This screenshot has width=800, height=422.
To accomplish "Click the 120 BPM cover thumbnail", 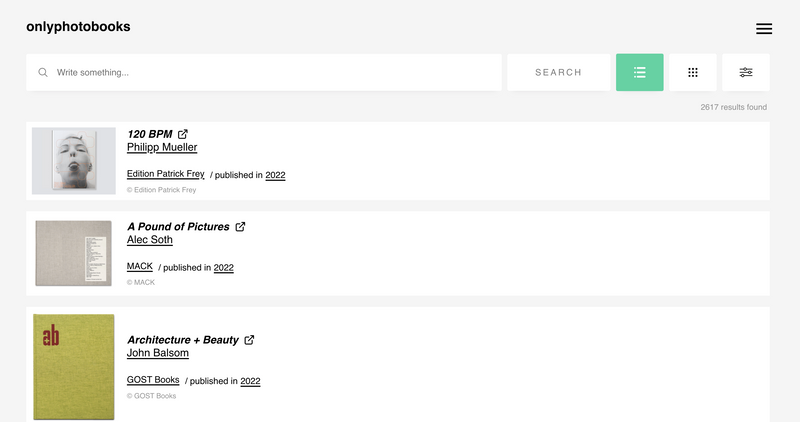I will [x=74, y=161].
